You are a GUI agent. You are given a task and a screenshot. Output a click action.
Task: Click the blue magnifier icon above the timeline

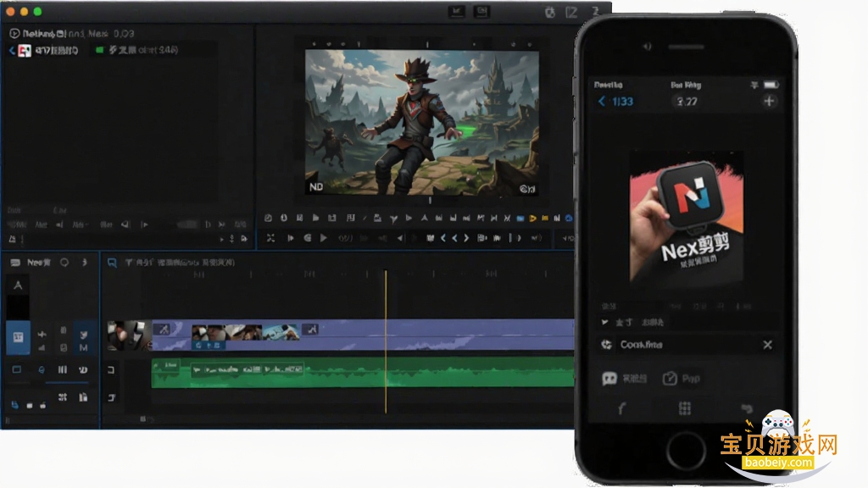(x=112, y=263)
